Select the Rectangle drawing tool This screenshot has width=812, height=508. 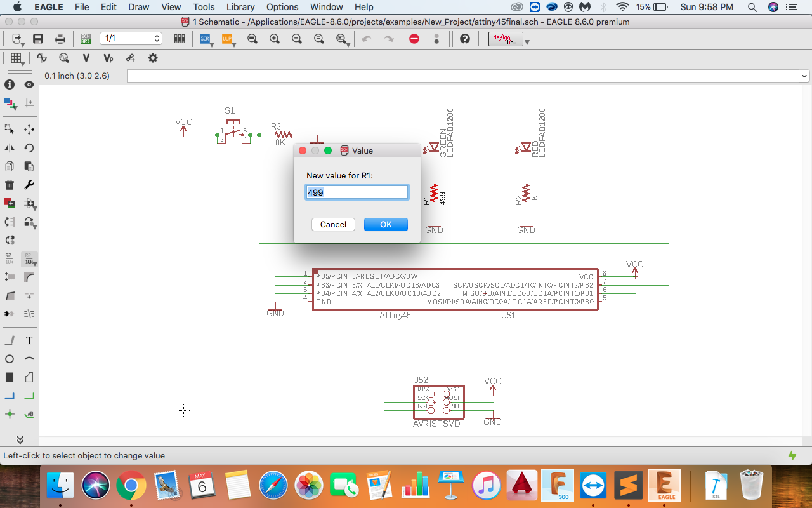click(10, 378)
